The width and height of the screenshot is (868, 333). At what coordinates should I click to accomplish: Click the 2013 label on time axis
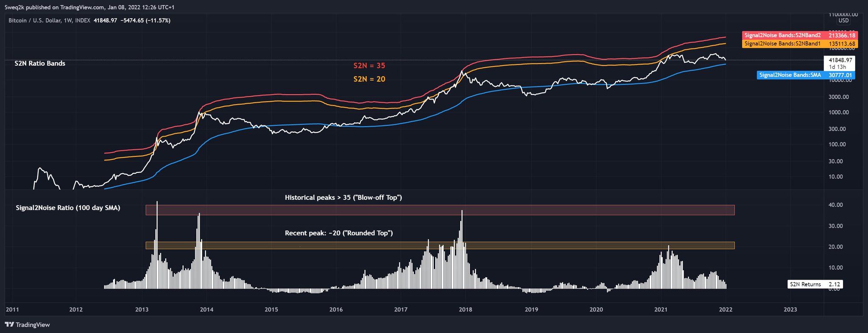coord(142,310)
